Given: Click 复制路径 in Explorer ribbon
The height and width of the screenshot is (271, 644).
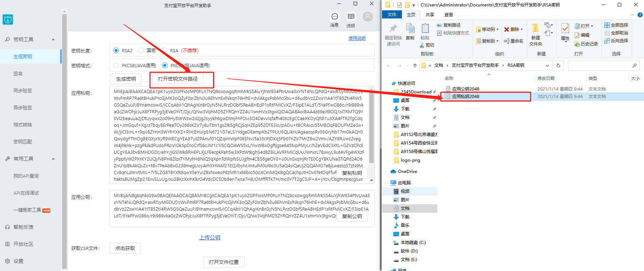Looking at the screenshot, I should [449, 25].
